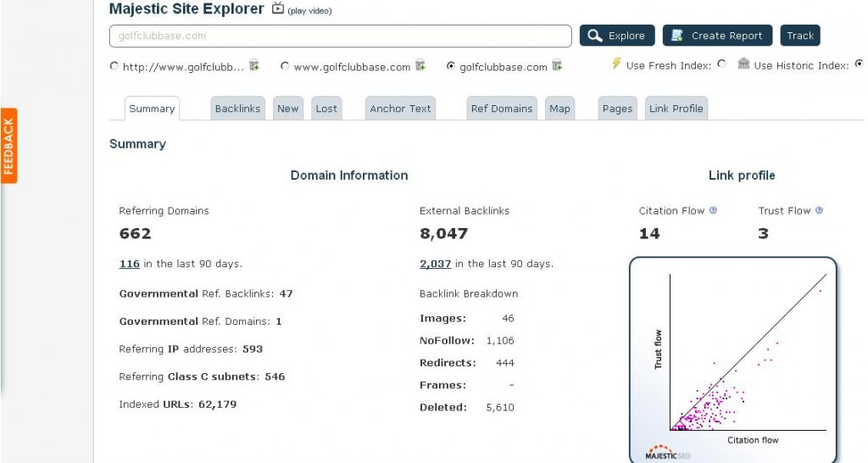868x463 pixels.
Task: Open the New tab
Action: pyautogui.click(x=288, y=109)
